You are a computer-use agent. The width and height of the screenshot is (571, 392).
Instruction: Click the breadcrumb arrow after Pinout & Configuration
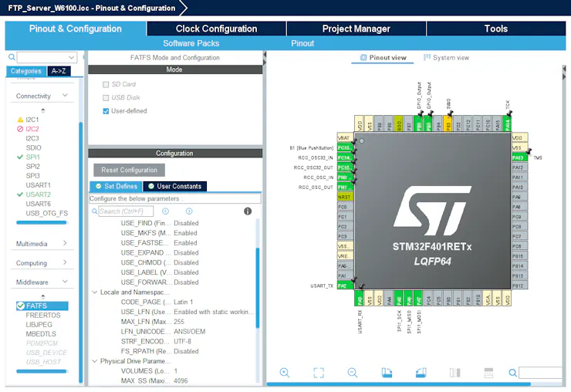pos(184,8)
